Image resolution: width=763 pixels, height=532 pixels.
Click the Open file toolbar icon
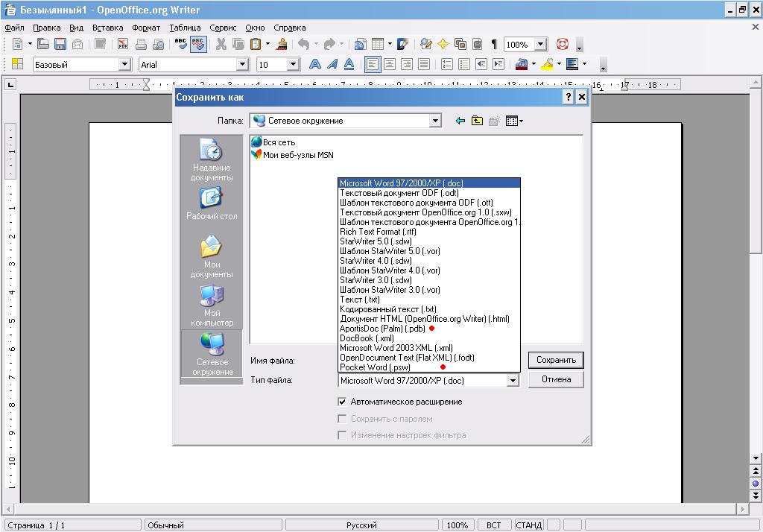(42, 44)
